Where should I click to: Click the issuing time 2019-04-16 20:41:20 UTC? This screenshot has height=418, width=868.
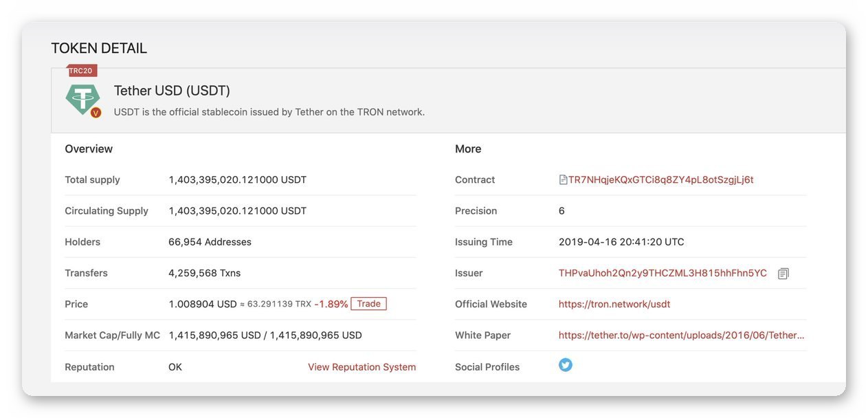click(621, 242)
